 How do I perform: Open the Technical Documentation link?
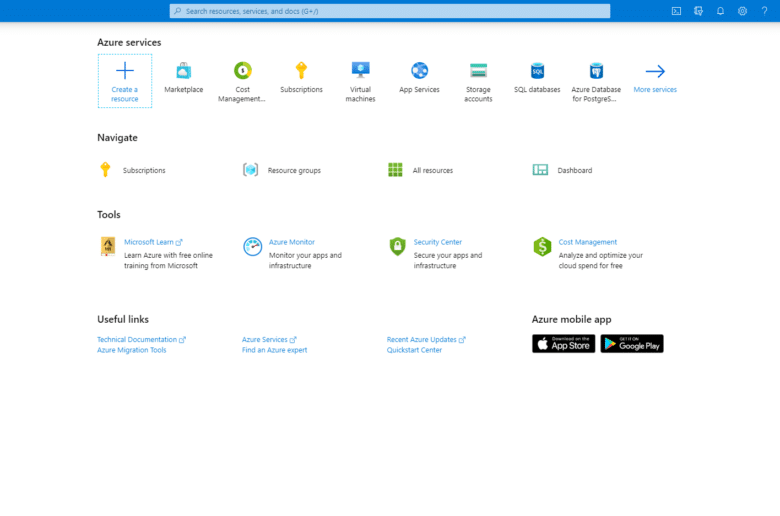tap(137, 339)
